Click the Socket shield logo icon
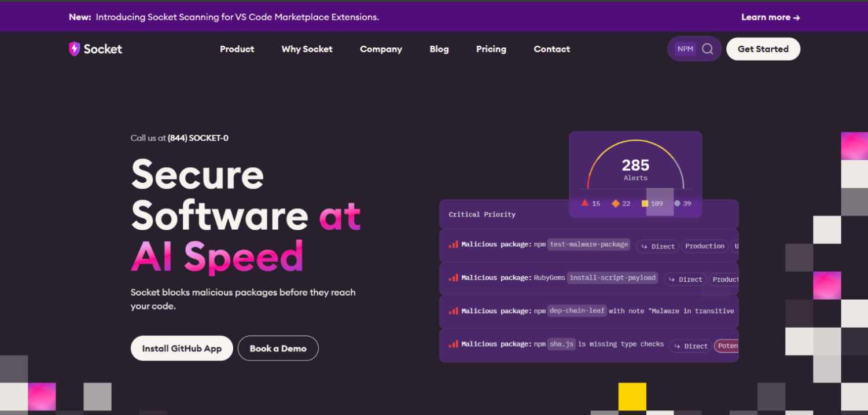The height and width of the screenshot is (415, 868). tap(74, 49)
